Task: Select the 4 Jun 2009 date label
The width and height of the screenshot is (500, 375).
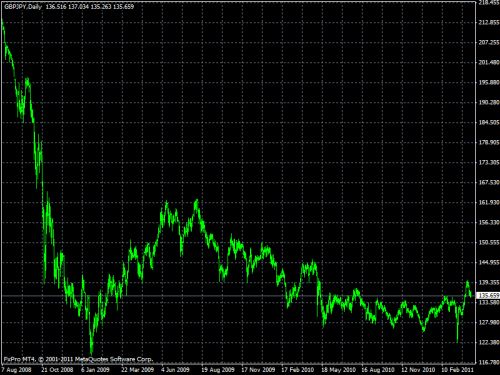Action: pyautogui.click(x=175, y=370)
